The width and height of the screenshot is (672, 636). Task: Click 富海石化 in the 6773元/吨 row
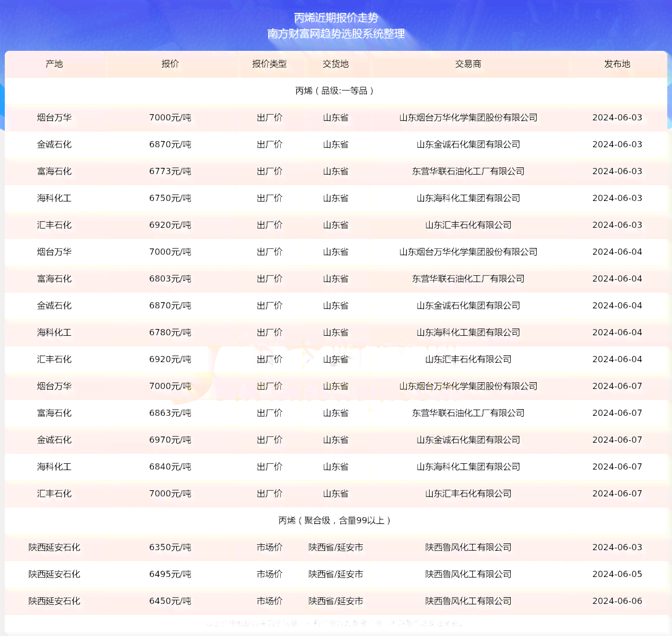tap(54, 171)
